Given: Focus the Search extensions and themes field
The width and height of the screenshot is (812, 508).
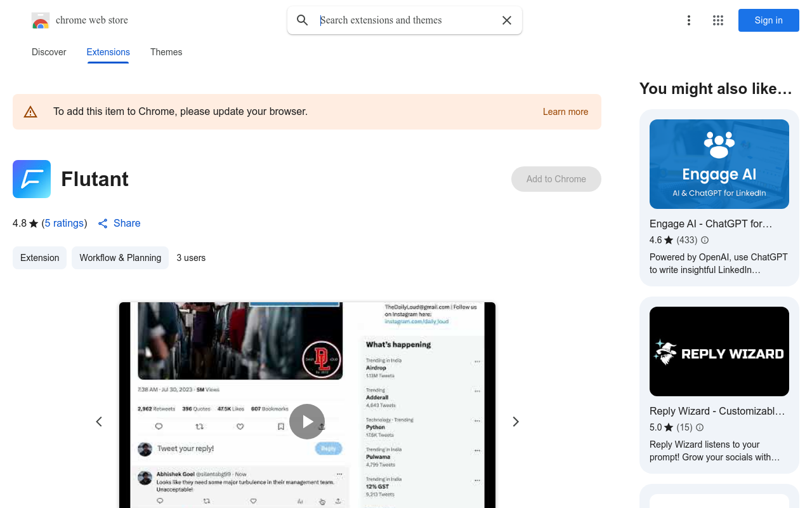Looking at the screenshot, I should click(x=405, y=20).
